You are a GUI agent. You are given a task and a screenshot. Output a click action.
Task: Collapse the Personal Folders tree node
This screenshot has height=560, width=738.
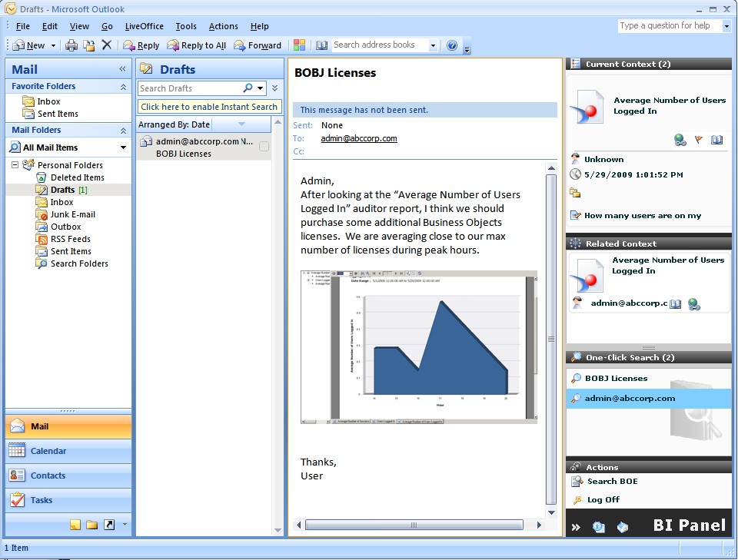click(15, 164)
